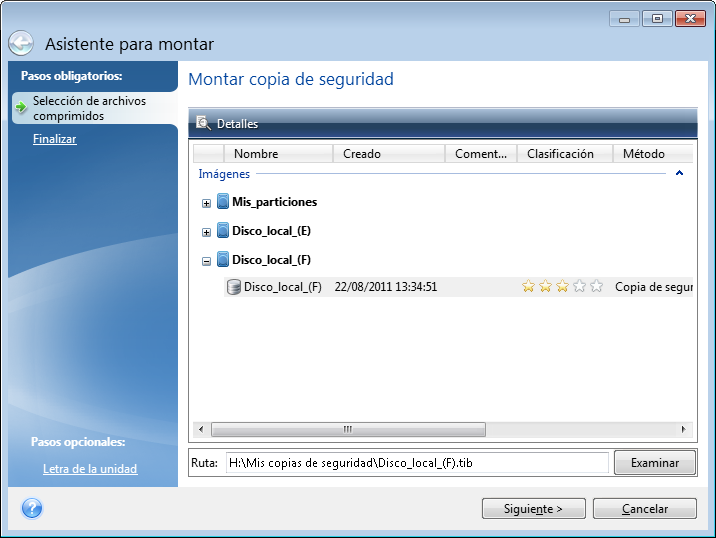
Task: Go to the Finalizar step
Action: 54,139
